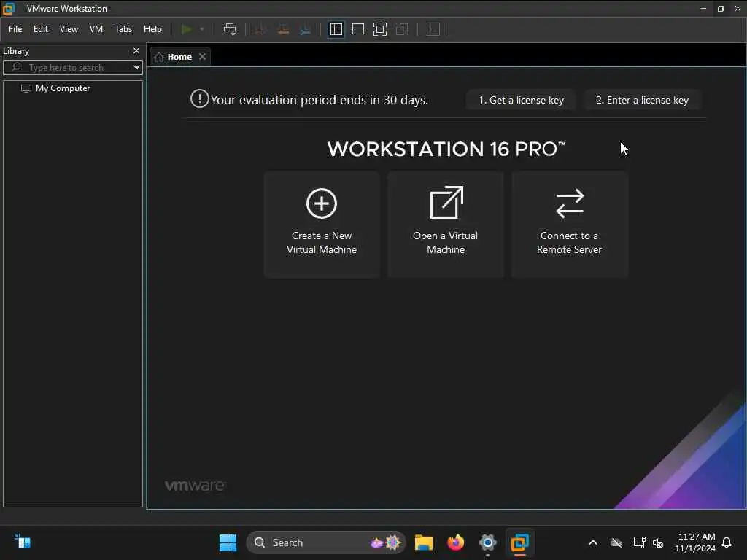Restore the VMware Workstation window size
747x560 pixels.
click(720, 9)
